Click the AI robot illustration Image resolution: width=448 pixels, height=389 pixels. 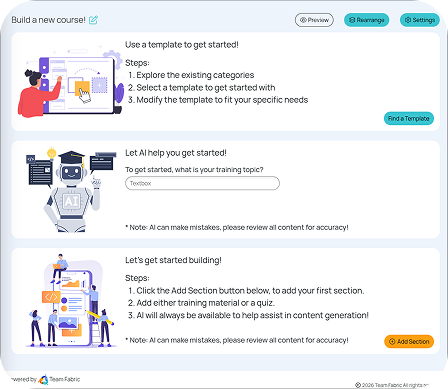point(72,189)
